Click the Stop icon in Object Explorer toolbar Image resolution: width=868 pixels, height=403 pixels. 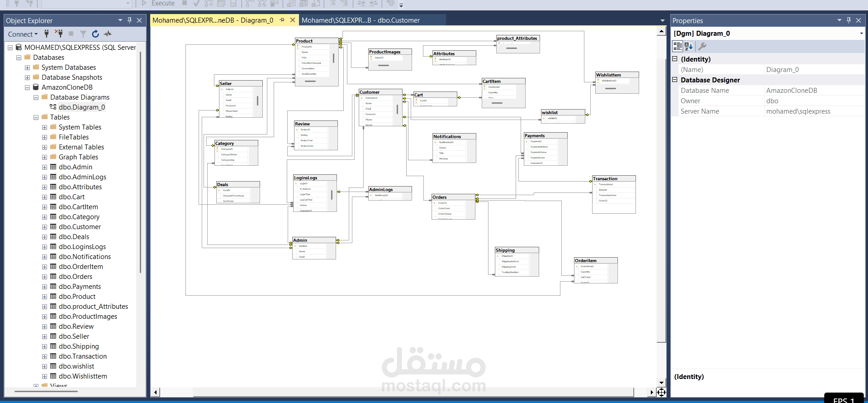(x=71, y=34)
